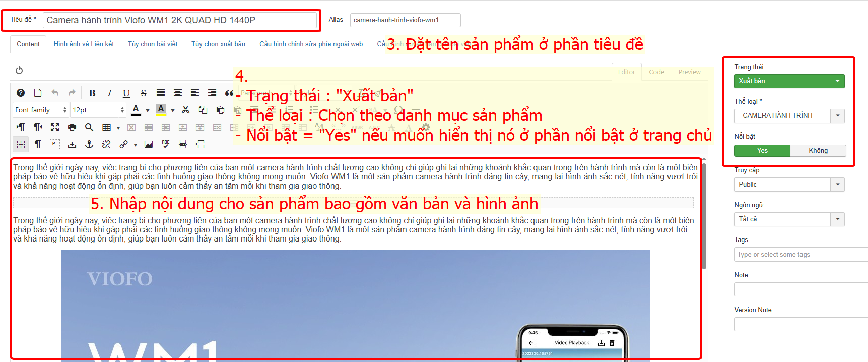The width and height of the screenshot is (868, 362).
Task: Expand the text color picker arrow
Action: pyautogui.click(x=148, y=110)
